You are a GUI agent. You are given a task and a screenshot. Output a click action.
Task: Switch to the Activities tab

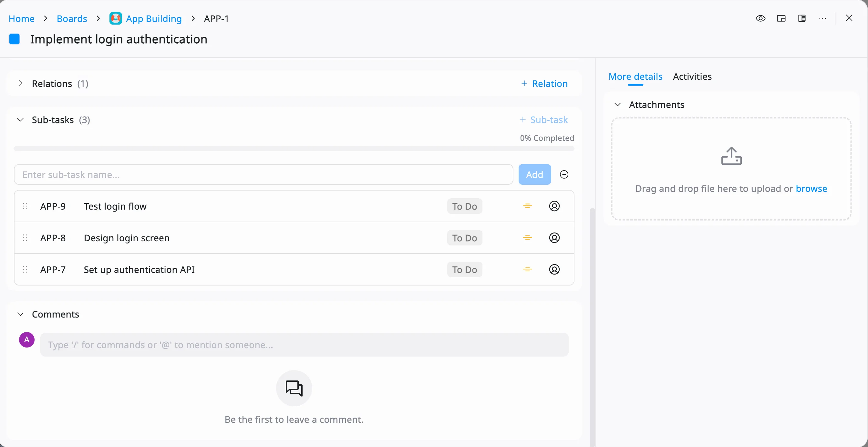(692, 77)
